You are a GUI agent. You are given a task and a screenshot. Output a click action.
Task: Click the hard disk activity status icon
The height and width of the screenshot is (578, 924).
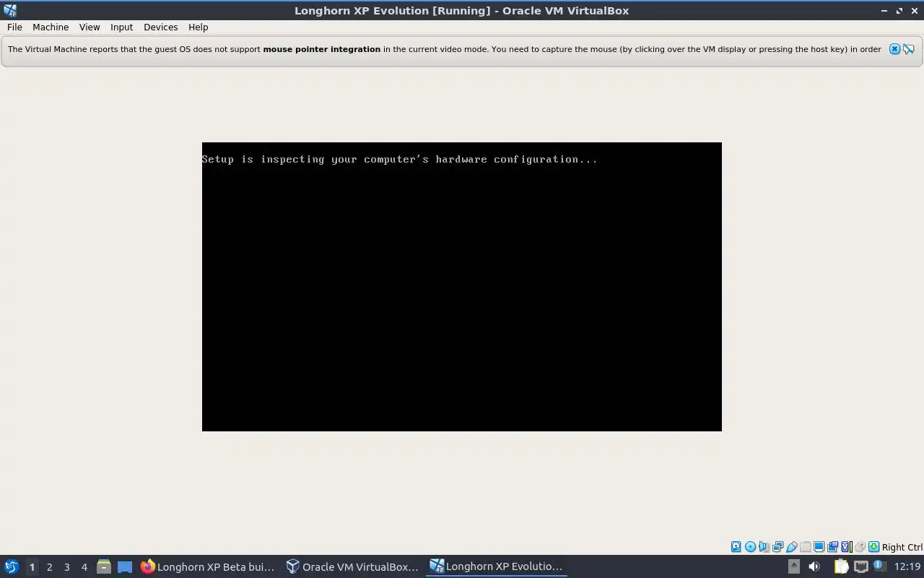tap(736, 547)
